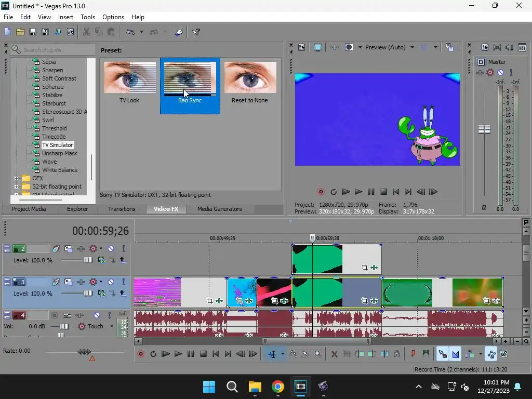Screen dimensions: 532x399
Task: Select White Balance plug-in
Action: click(59, 170)
